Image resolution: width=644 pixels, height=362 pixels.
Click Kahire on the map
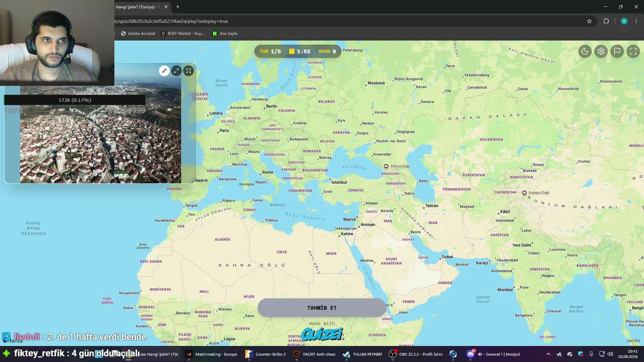(347, 234)
